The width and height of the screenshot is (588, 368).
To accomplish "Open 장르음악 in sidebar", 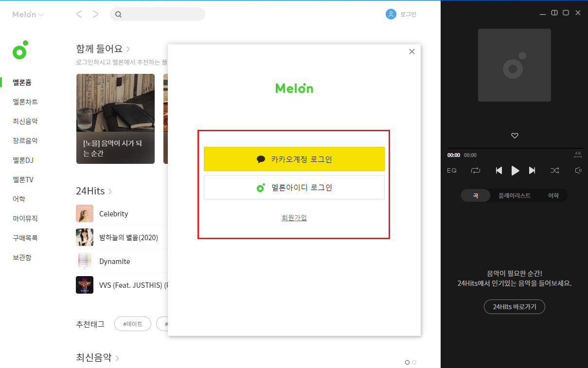I will tap(25, 141).
